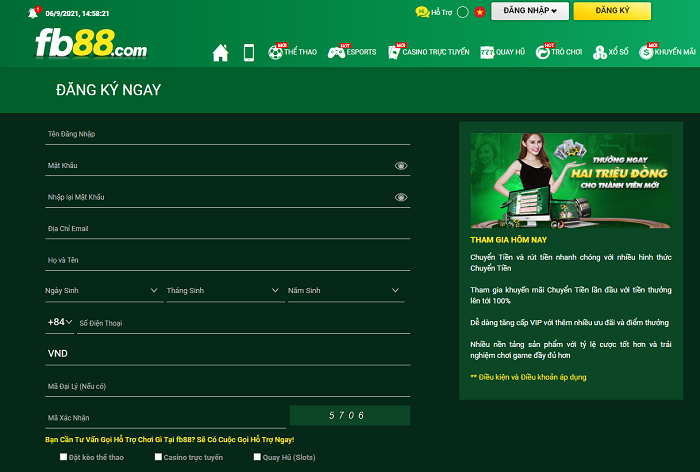Check the Đặt kèo thể thao checkbox
The width and height of the screenshot is (700, 472).
[63, 457]
